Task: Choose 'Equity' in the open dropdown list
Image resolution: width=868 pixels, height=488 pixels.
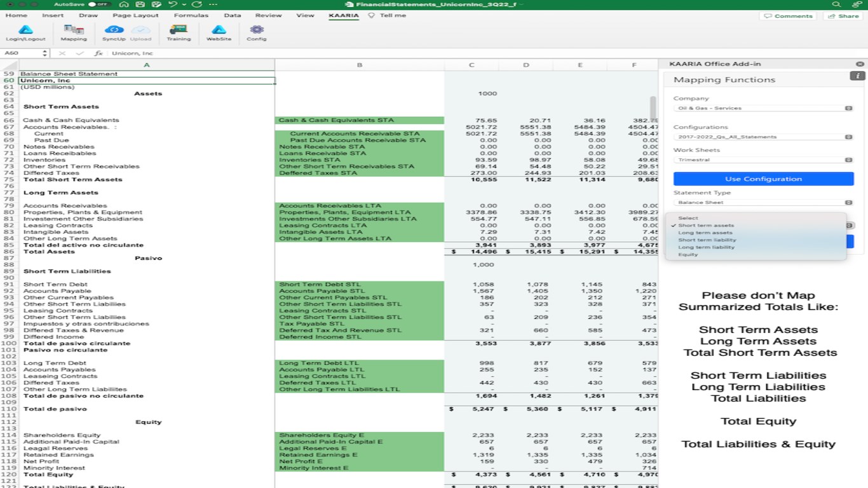Action: [688, 254]
